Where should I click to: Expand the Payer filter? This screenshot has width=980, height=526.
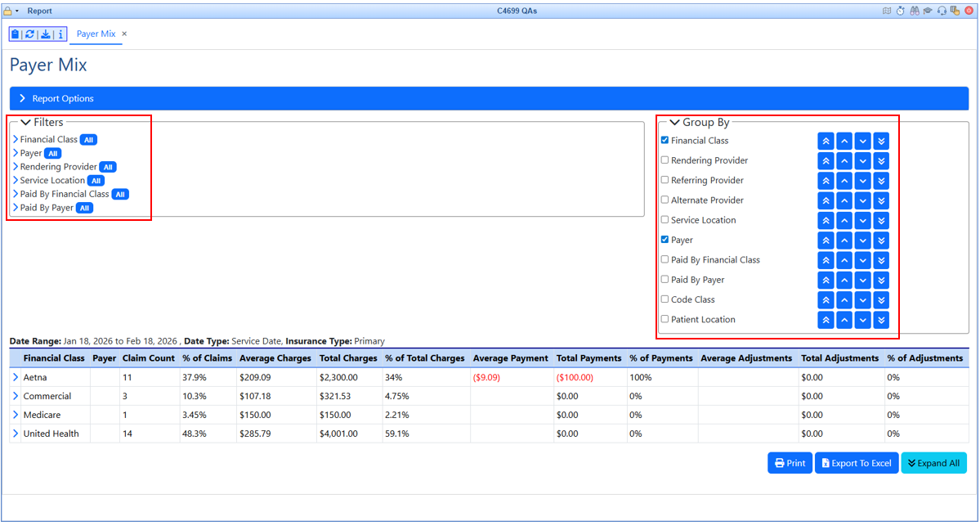[x=16, y=153]
